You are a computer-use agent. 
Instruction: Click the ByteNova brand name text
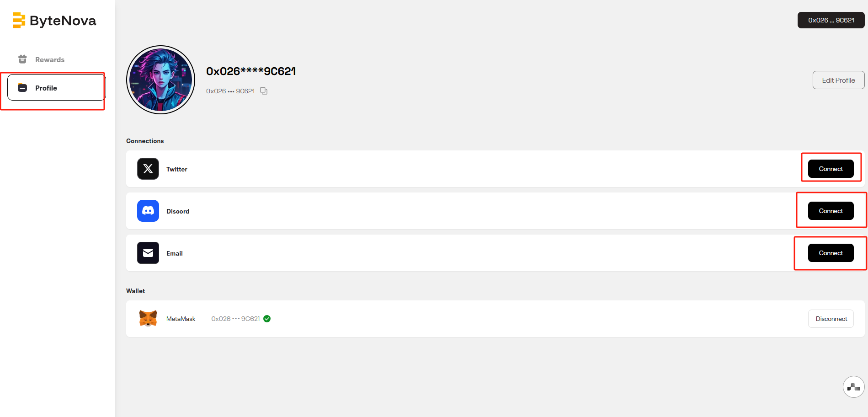pyautogui.click(x=63, y=21)
